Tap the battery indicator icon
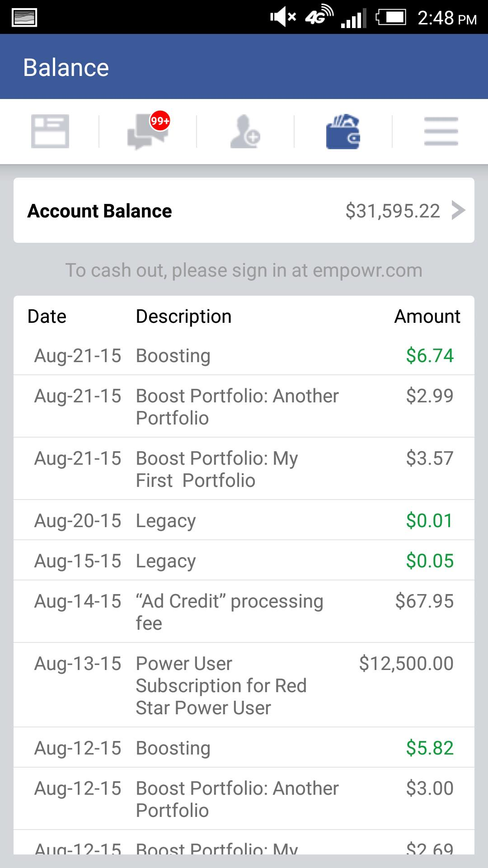This screenshot has width=488, height=868. (391, 18)
